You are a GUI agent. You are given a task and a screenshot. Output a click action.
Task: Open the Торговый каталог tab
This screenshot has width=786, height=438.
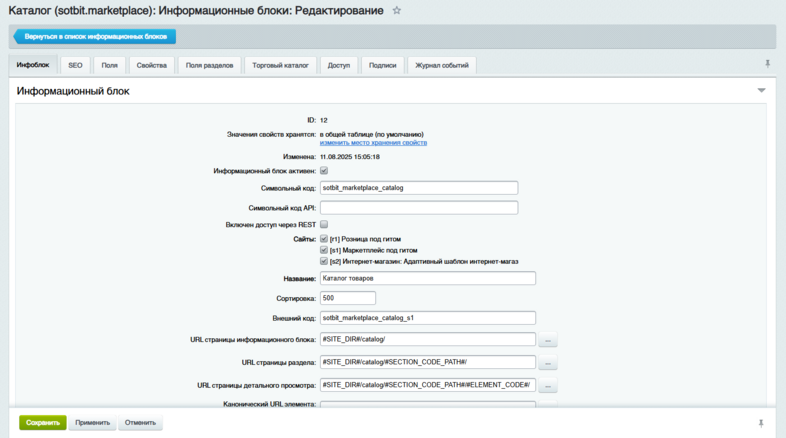tap(281, 65)
